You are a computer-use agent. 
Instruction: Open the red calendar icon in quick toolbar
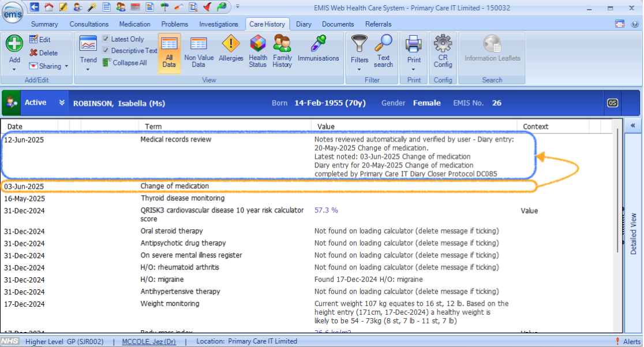click(x=135, y=7)
